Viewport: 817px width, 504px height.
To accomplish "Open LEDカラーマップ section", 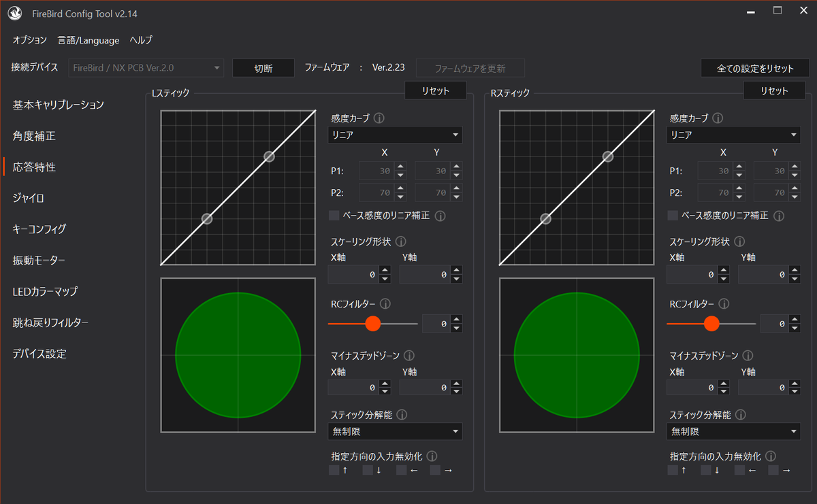I will 45,291.
